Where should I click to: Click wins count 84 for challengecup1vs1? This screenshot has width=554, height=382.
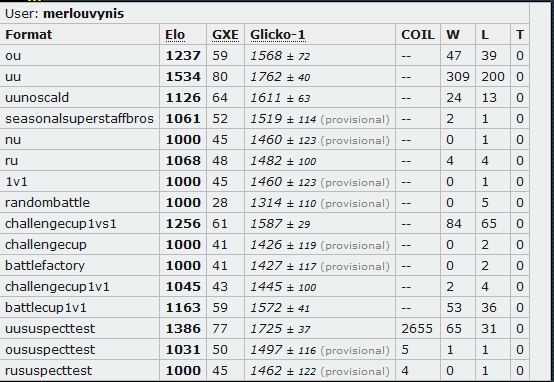click(x=453, y=224)
